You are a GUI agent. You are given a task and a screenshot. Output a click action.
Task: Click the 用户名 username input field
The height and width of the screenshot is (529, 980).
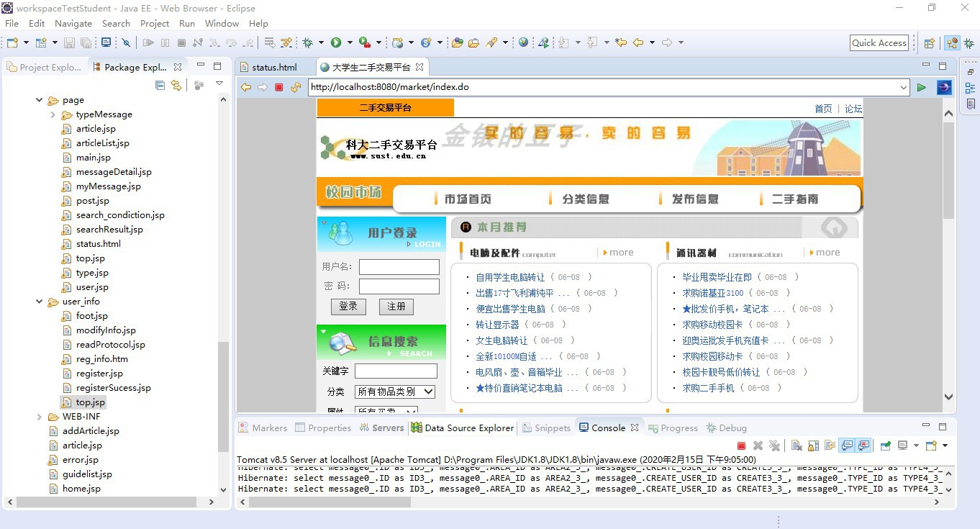coord(399,267)
